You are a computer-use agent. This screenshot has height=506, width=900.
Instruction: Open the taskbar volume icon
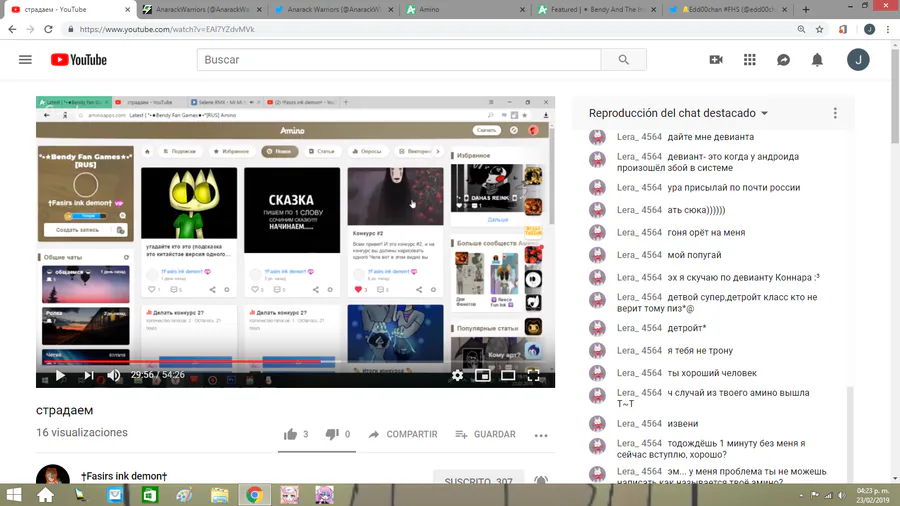[841, 495]
